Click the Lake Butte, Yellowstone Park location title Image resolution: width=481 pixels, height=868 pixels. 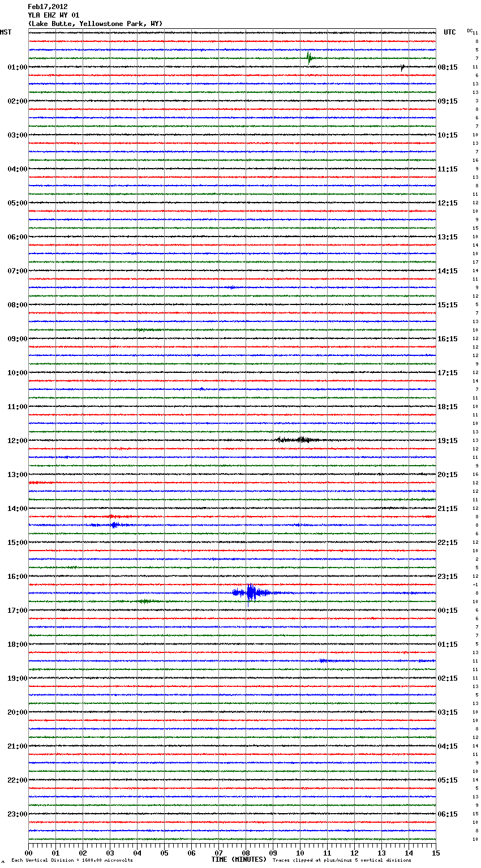pos(95,24)
